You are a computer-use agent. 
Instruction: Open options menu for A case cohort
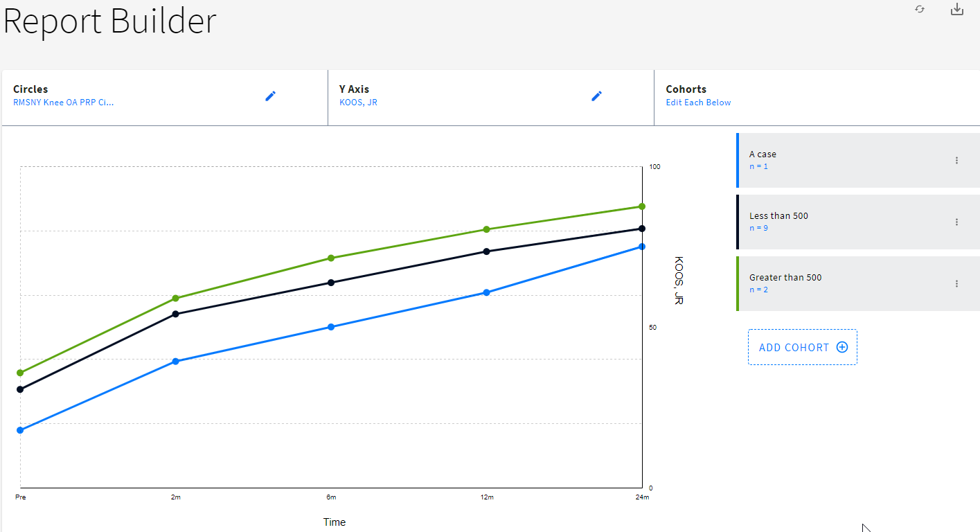pyautogui.click(x=956, y=160)
